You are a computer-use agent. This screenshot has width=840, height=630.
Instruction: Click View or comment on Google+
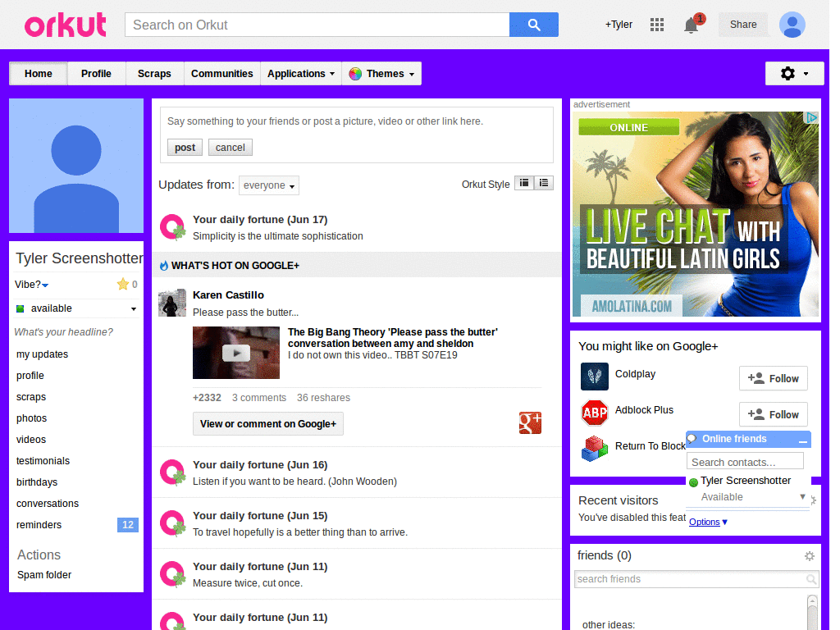coord(268,424)
